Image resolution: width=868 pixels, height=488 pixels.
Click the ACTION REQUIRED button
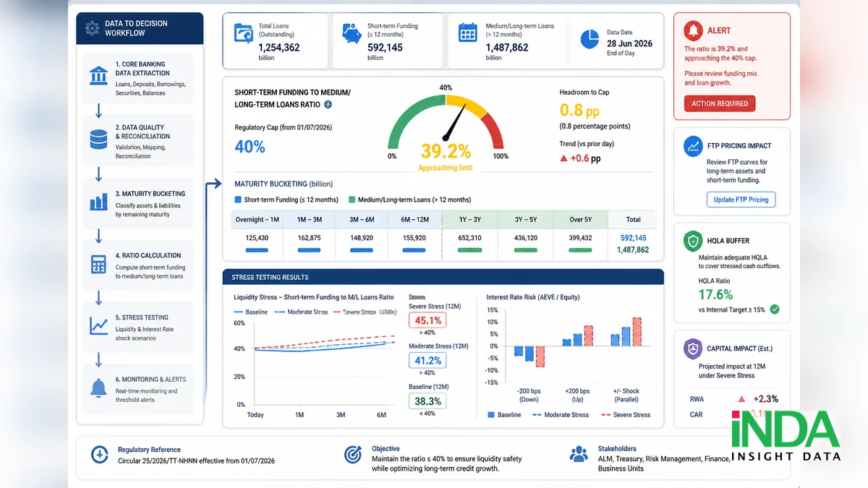pyautogui.click(x=720, y=103)
